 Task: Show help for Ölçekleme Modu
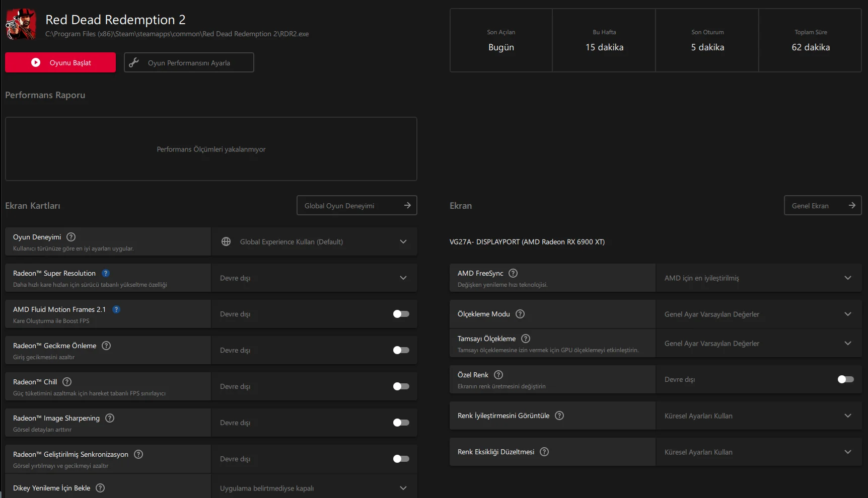520,314
